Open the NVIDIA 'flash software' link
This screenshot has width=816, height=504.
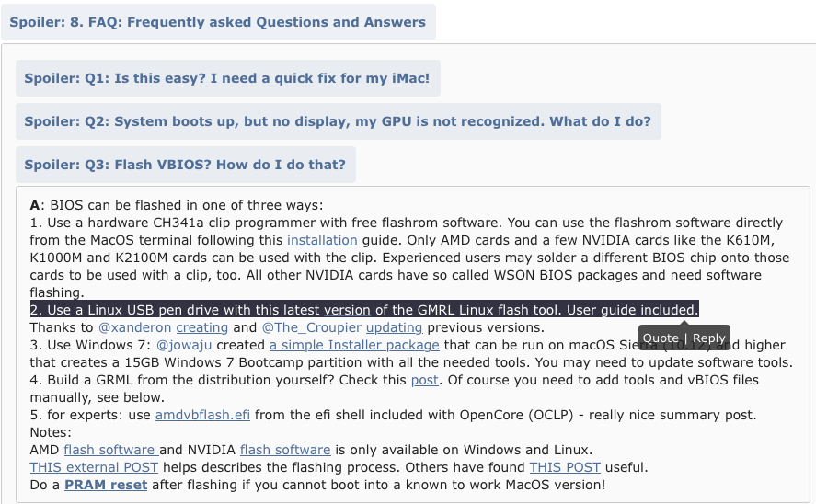(285, 450)
